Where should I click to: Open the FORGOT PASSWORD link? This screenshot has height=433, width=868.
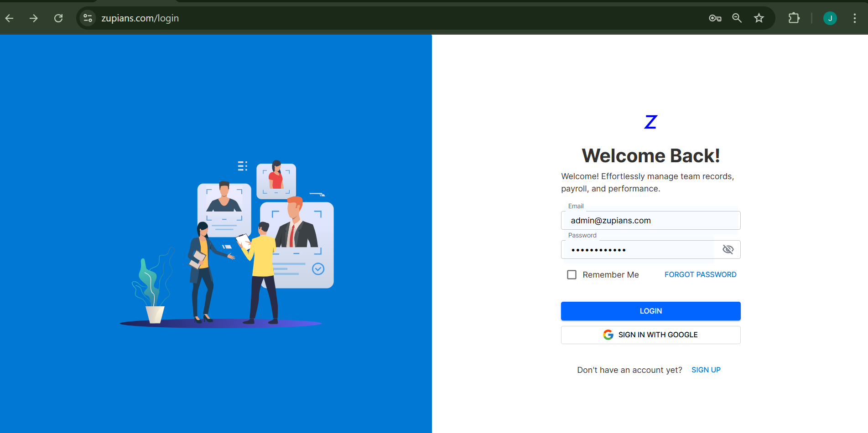(x=700, y=274)
